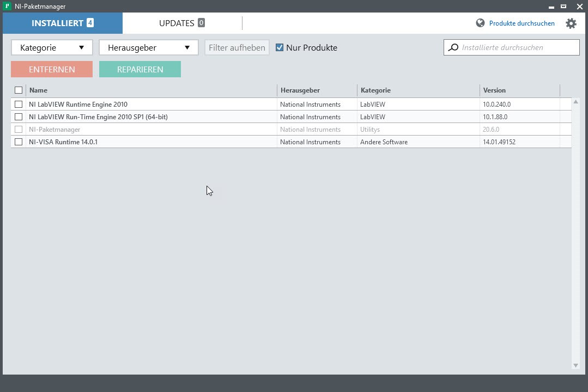Click the REPARIEREN button

tap(140, 69)
